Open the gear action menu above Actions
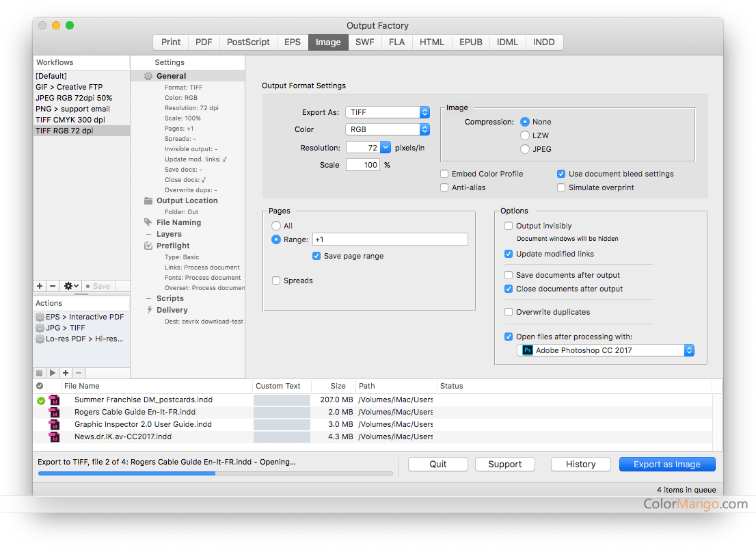This screenshot has height=548, width=756. 69,286
